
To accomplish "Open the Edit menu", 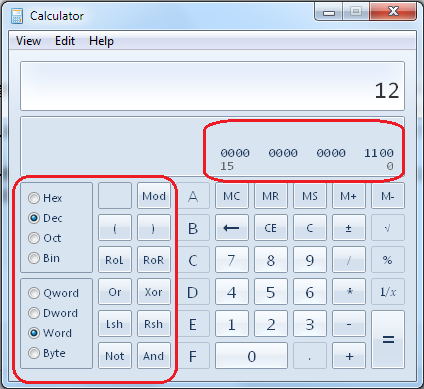I will point(65,41).
